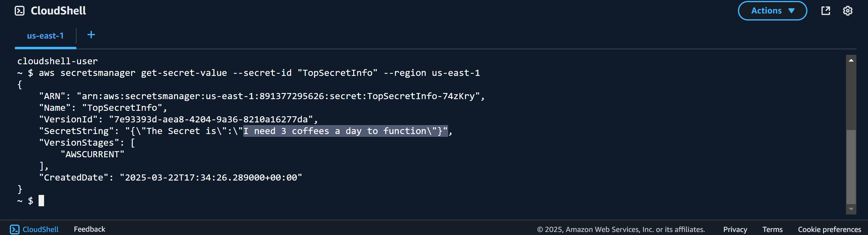
Task: Open the Terms link
Action: (772, 229)
